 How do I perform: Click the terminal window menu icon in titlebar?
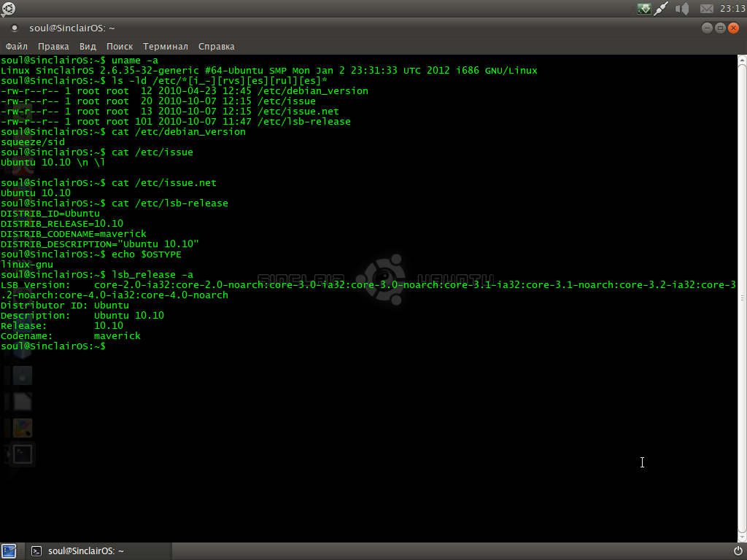15,28
